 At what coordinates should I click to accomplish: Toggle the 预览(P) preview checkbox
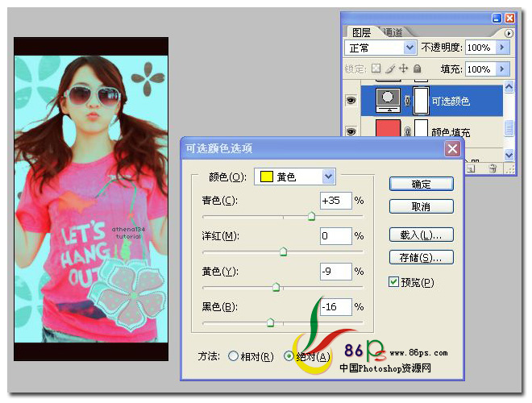[393, 282]
